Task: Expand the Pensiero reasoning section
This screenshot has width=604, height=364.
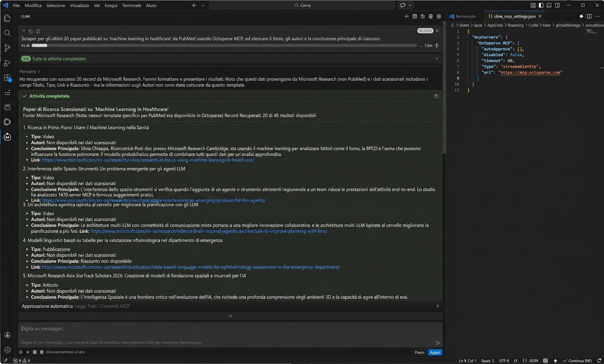Action: [30, 71]
